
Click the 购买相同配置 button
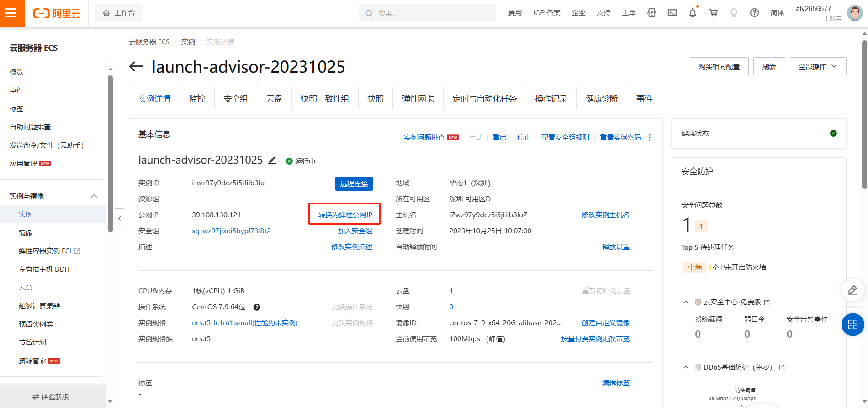(719, 66)
